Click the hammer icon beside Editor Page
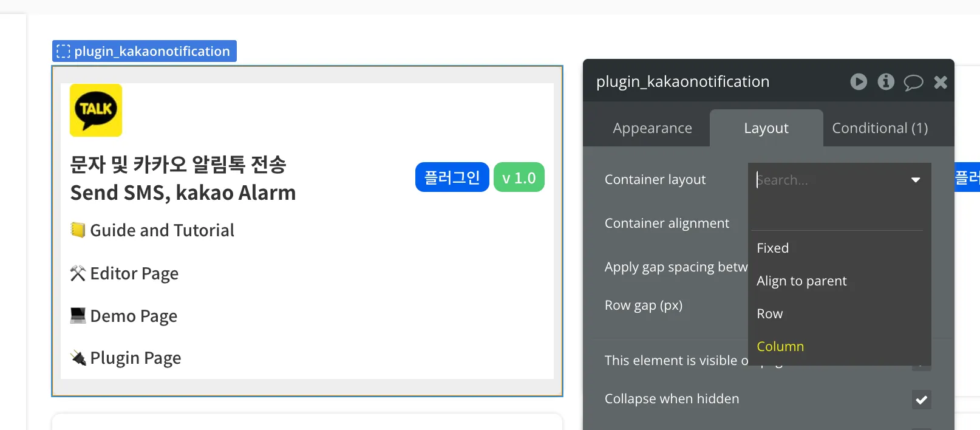This screenshot has height=430, width=980. pyautogui.click(x=78, y=273)
